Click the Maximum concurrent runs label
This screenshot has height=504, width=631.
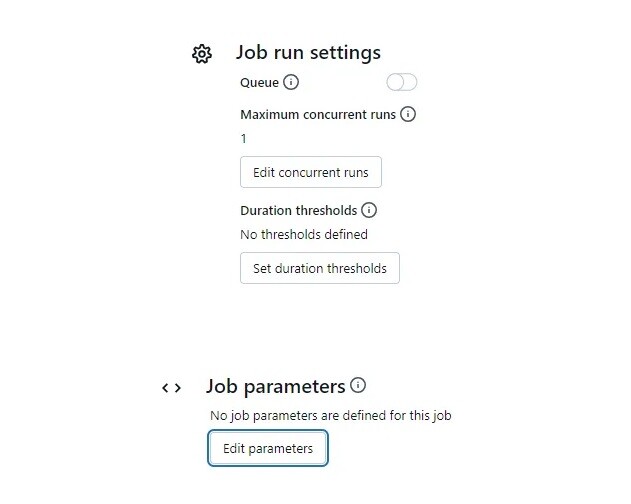point(318,114)
